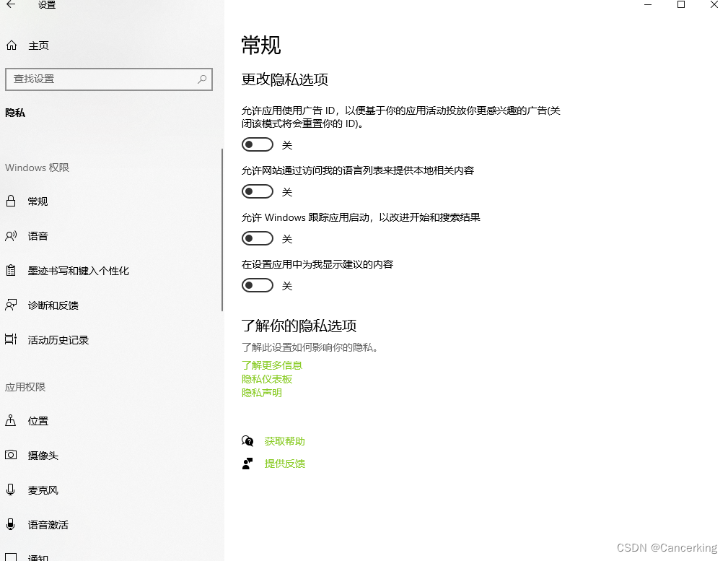This screenshot has height=561, width=728.
Task: Click the search magnifier icon
Action: 202,79
